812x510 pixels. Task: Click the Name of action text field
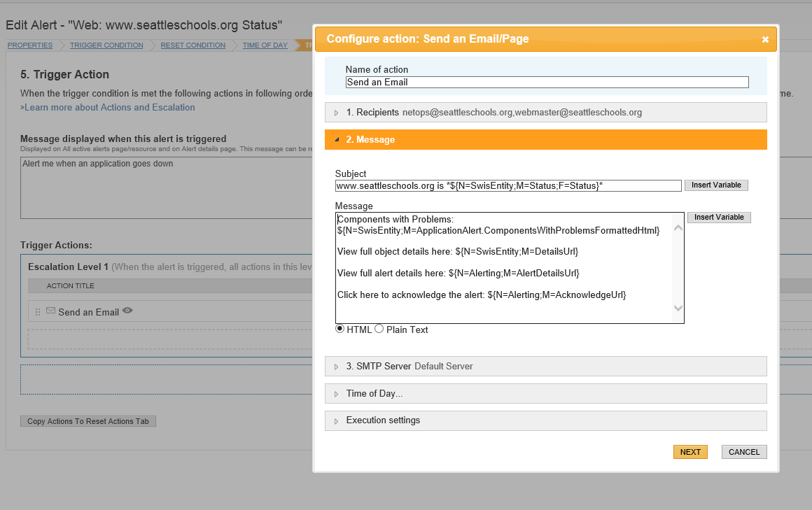547,83
